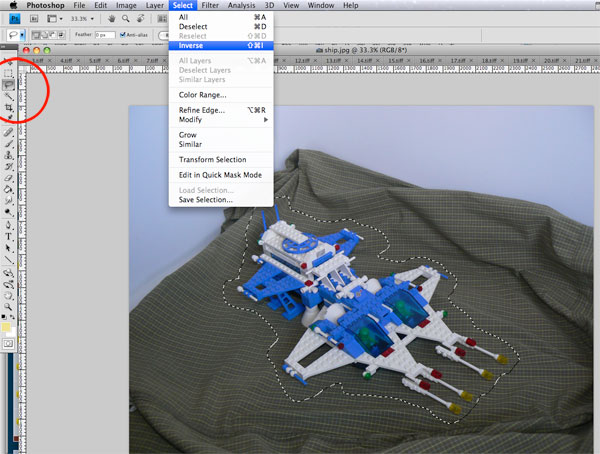Click the foreground color swatch
Viewport: 600px width, 454px height.
coord(7,325)
